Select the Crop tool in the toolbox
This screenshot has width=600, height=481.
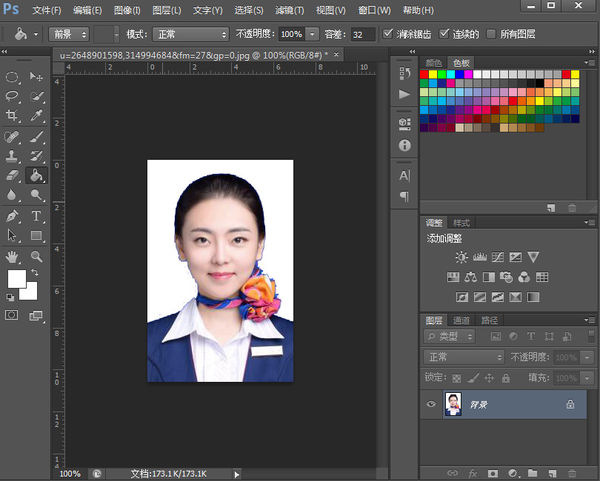(x=13, y=116)
